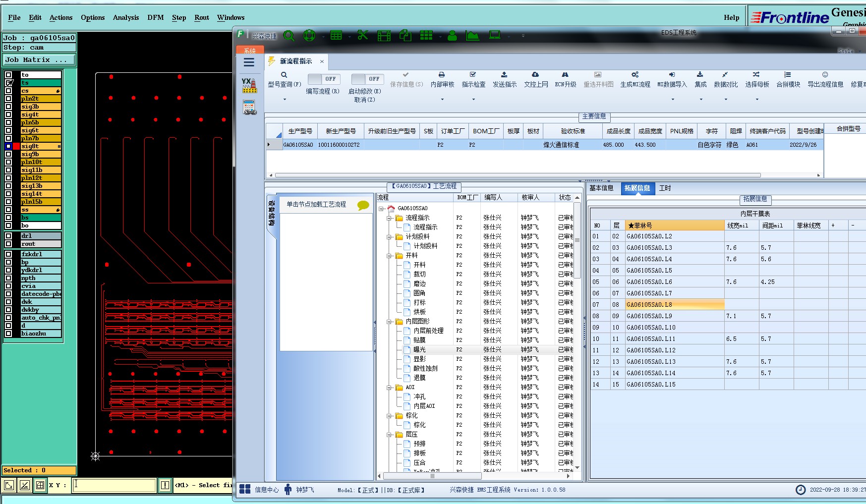Screen dimensions: 866x504
Task: Click the green scissors icon
Action: pyautogui.click(x=363, y=35)
